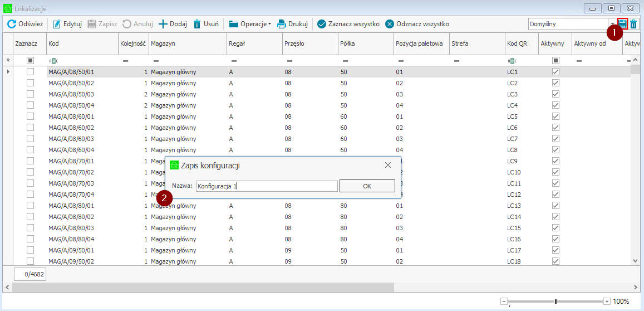The height and width of the screenshot is (311, 644).
Task: Click the Magazyn column header
Action: tap(187, 43)
